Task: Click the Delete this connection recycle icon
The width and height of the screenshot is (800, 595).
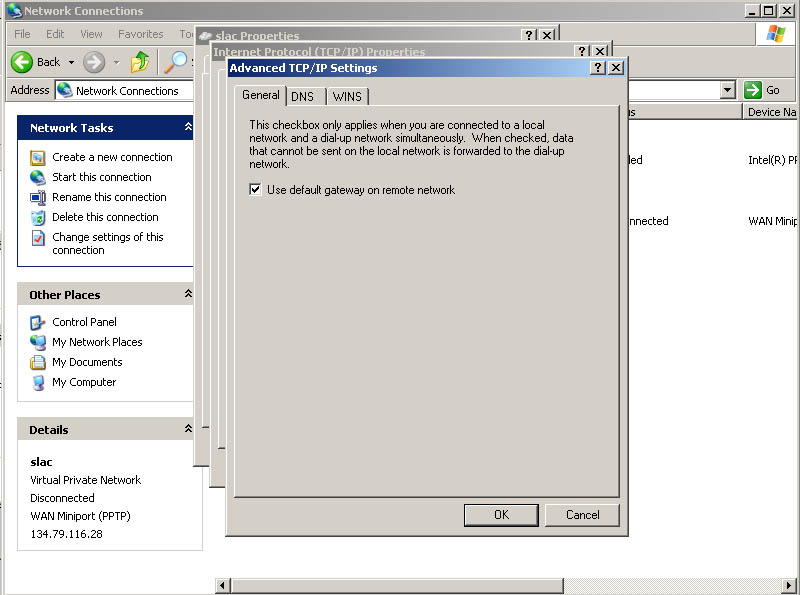Action: [x=38, y=217]
